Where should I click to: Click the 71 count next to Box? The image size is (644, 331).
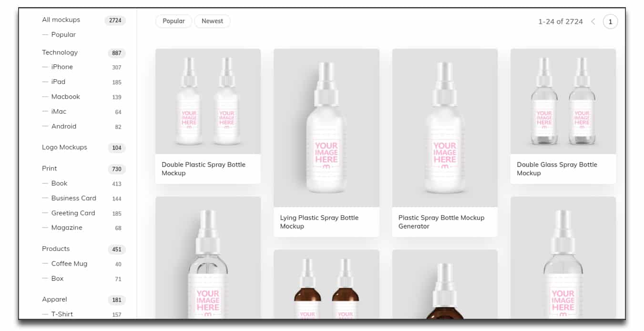(118, 279)
